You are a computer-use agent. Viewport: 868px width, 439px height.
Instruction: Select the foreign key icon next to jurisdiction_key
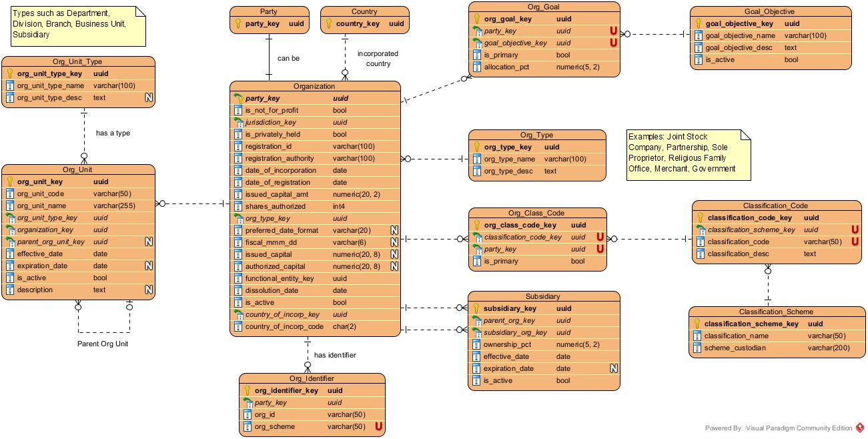click(238, 123)
